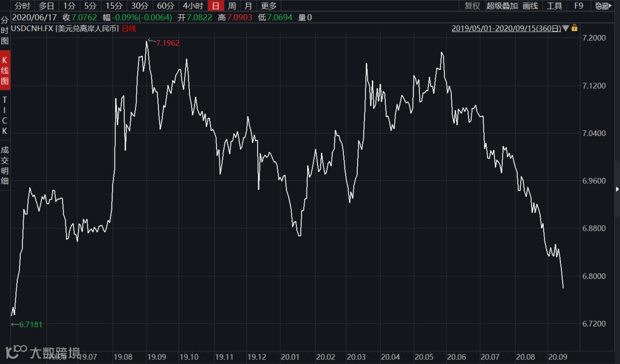This screenshot has width=620, height=364.
Task: Click the 复权 adjustment button
Action: (472, 6)
